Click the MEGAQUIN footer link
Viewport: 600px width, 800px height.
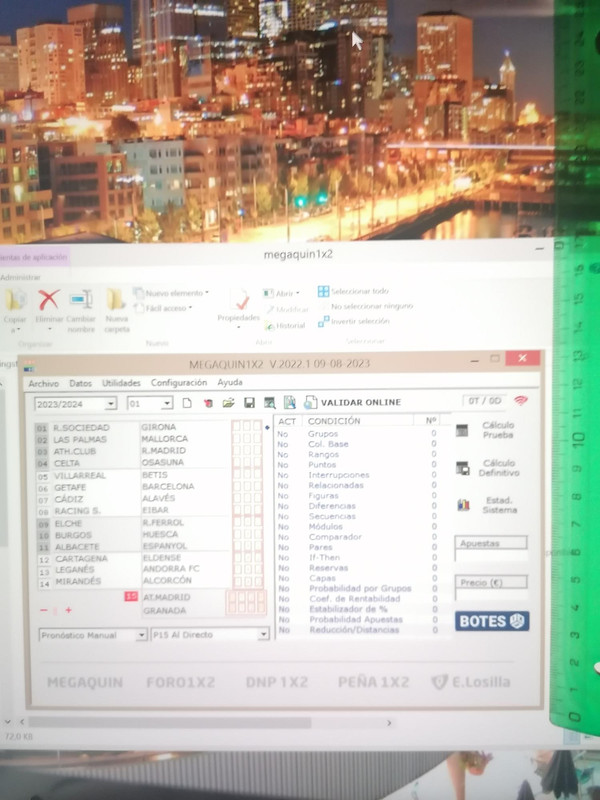(85, 683)
